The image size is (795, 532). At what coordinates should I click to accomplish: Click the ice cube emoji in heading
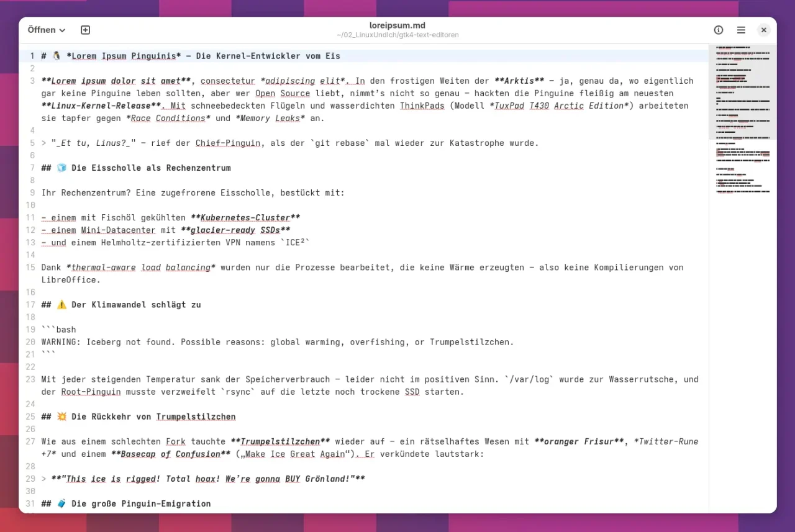(61, 168)
